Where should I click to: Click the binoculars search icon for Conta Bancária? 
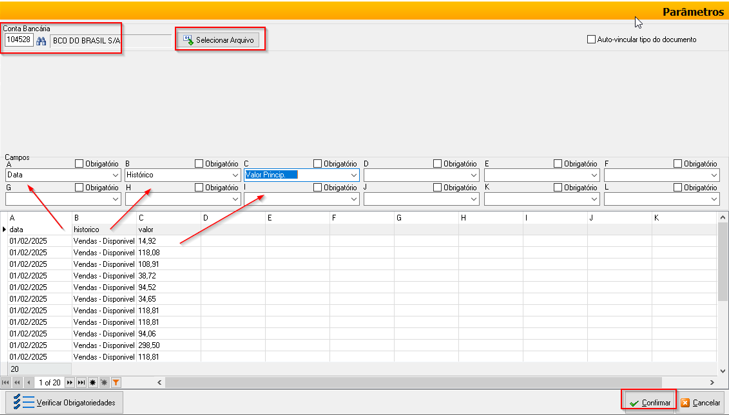[x=41, y=41]
